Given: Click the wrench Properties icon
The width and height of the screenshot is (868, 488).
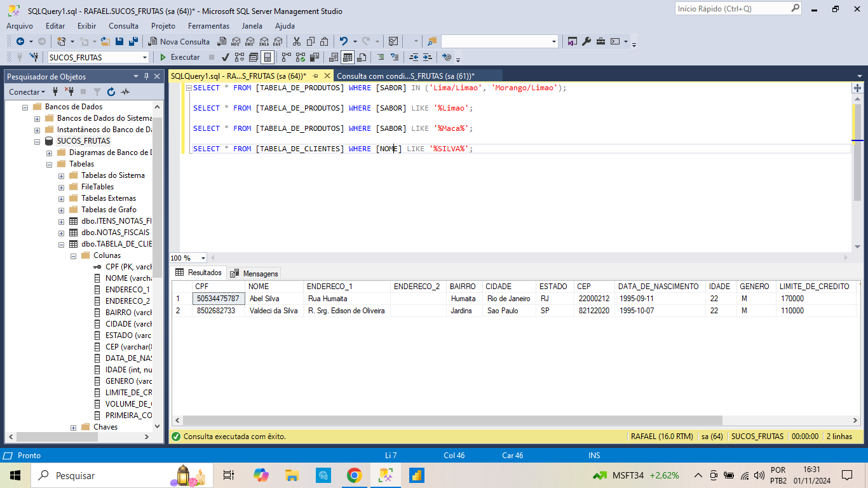Looking at the screenshot, I should click(587, 41).
